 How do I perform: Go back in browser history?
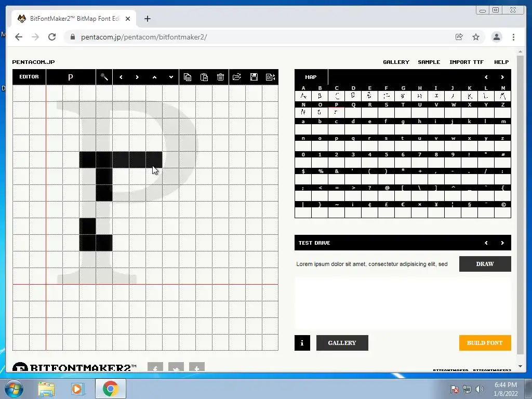point(19,37)
